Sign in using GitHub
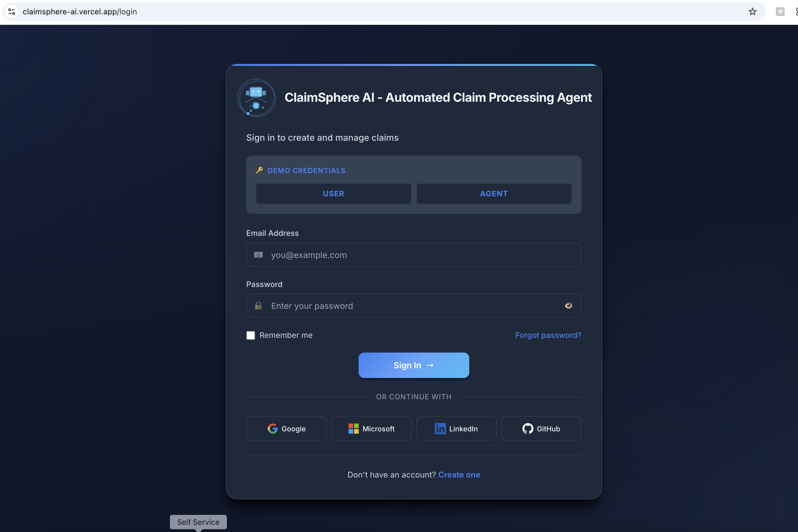This screenshot has height=532, width=798. [541, 429]
